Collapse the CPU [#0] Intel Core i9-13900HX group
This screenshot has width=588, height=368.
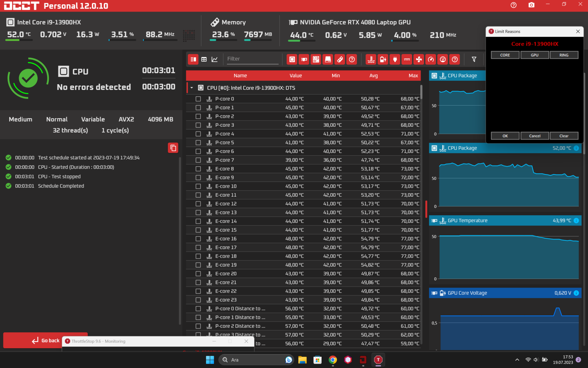[192, 88]
